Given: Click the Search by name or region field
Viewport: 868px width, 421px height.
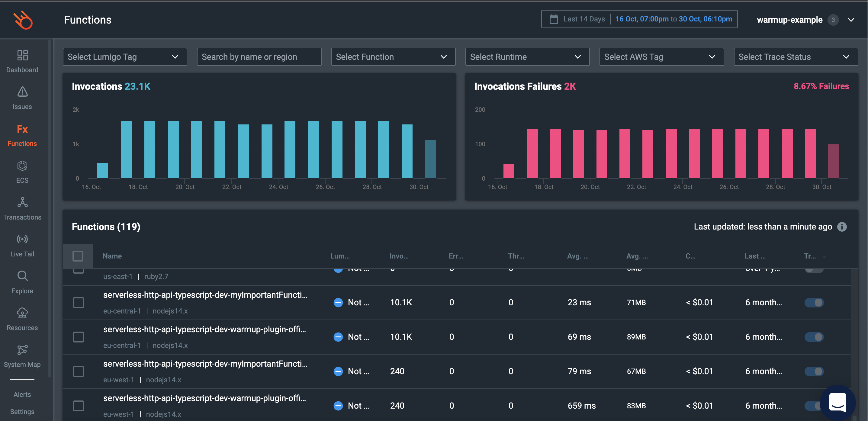Looking at the screenshot, I should [x=259, y=57].
